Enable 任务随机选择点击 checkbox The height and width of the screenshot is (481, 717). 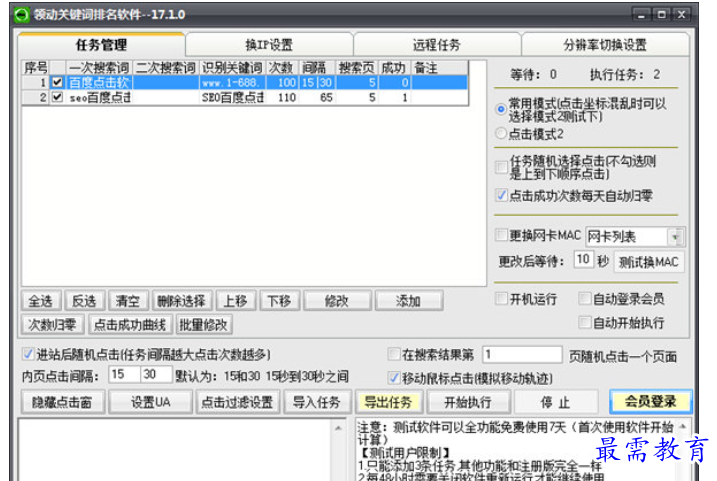pyautogui.click(x=501, y=167)
